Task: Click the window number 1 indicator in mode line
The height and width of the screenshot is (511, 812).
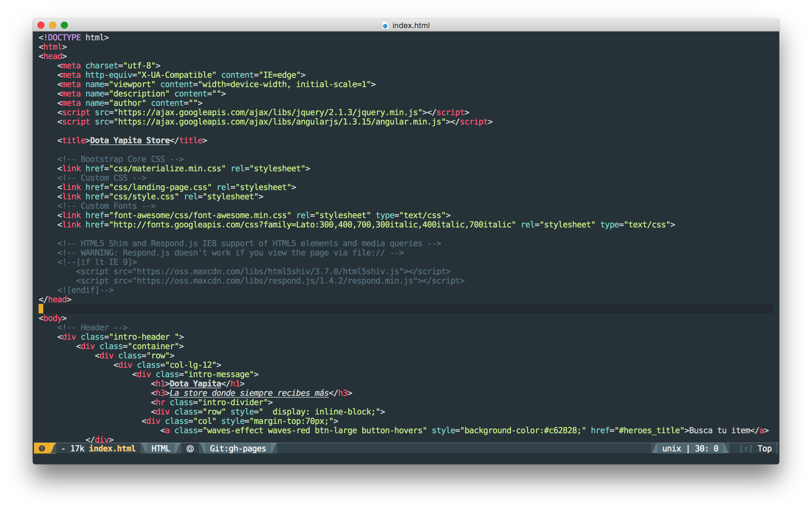Action: coord(42,448)
